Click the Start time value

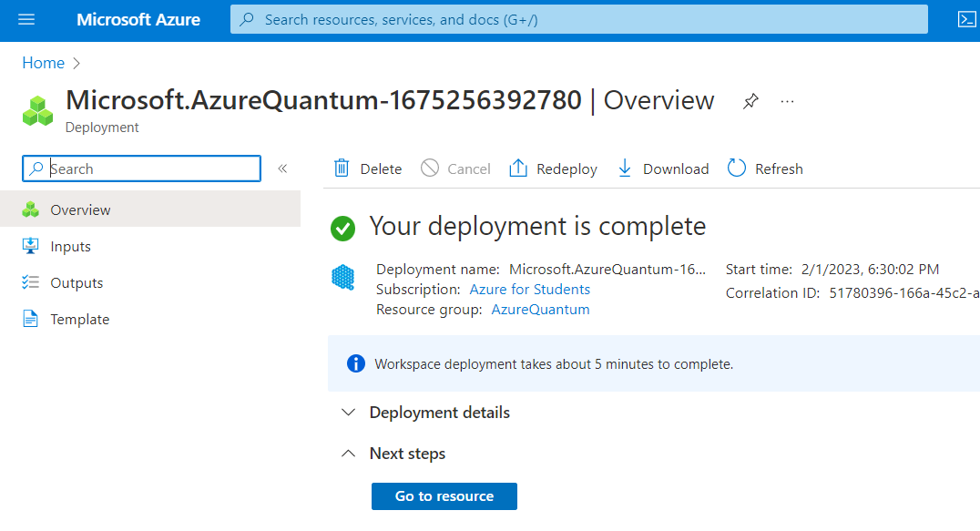tap(870, 270)
